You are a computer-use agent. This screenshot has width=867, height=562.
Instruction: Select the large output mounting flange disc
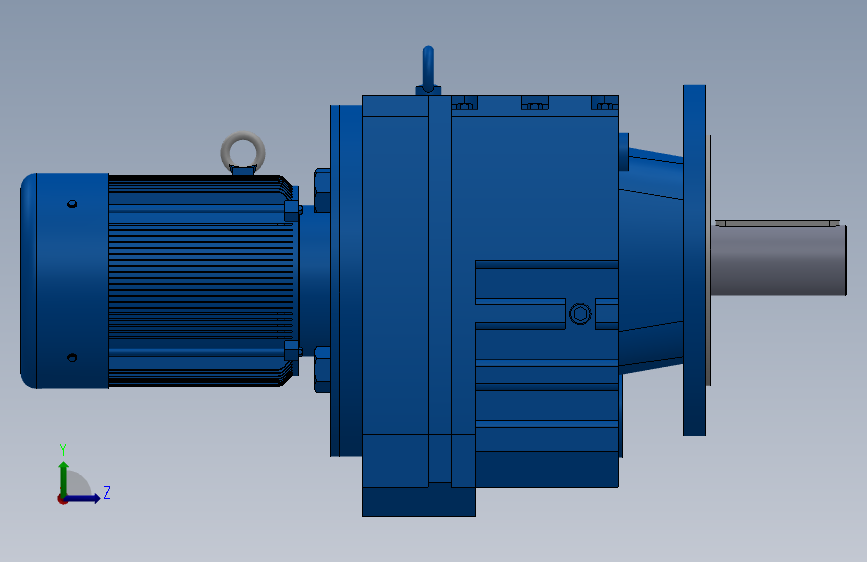point(694,260)
